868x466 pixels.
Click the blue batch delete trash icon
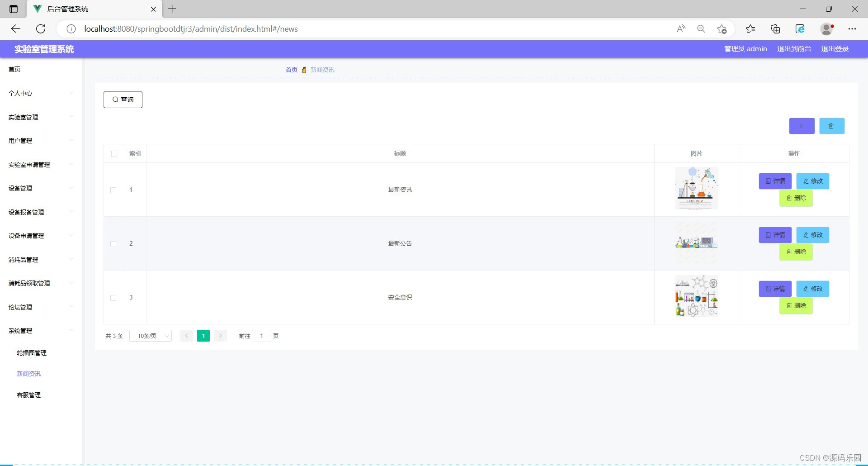click(832, 126)
